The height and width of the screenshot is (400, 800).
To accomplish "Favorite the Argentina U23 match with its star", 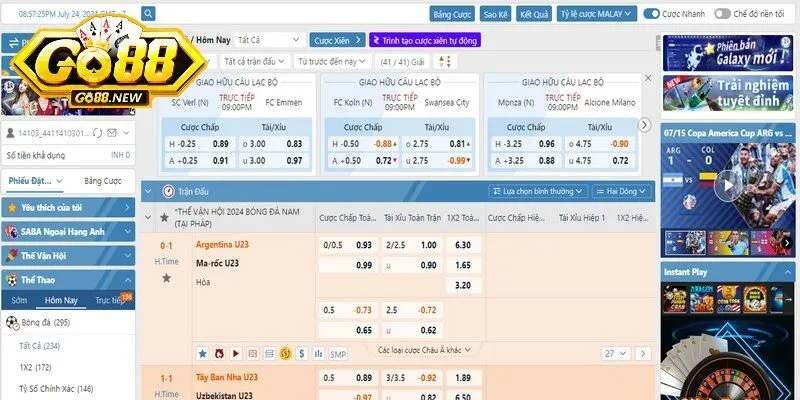I will point(167,277).
